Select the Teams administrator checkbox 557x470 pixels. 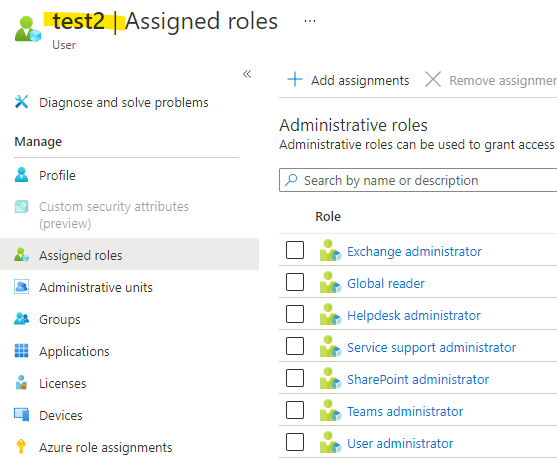click(x=295, y=410)
